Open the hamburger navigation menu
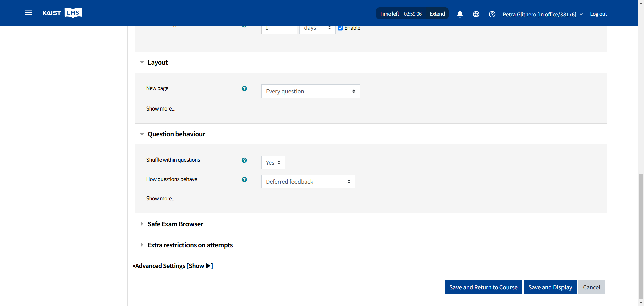 pyautogui.click(x=29, y=13)
